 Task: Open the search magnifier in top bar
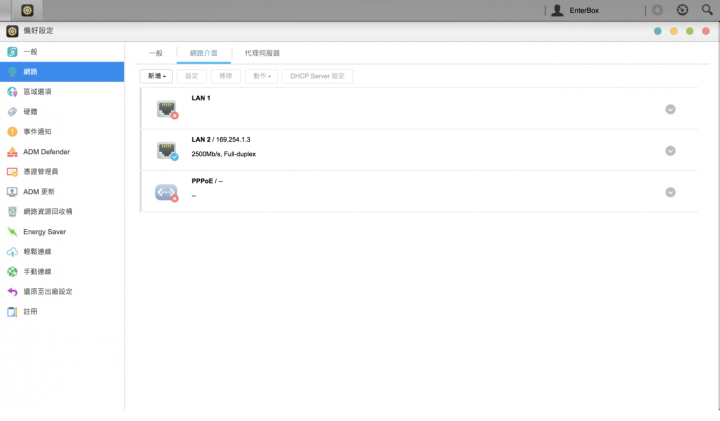(707, 10)
